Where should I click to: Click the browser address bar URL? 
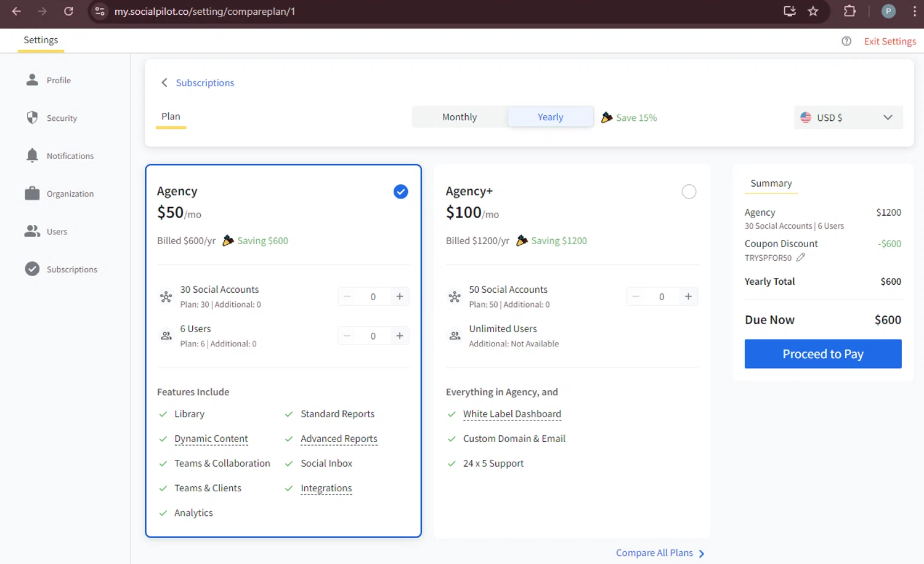click(205, 11)
